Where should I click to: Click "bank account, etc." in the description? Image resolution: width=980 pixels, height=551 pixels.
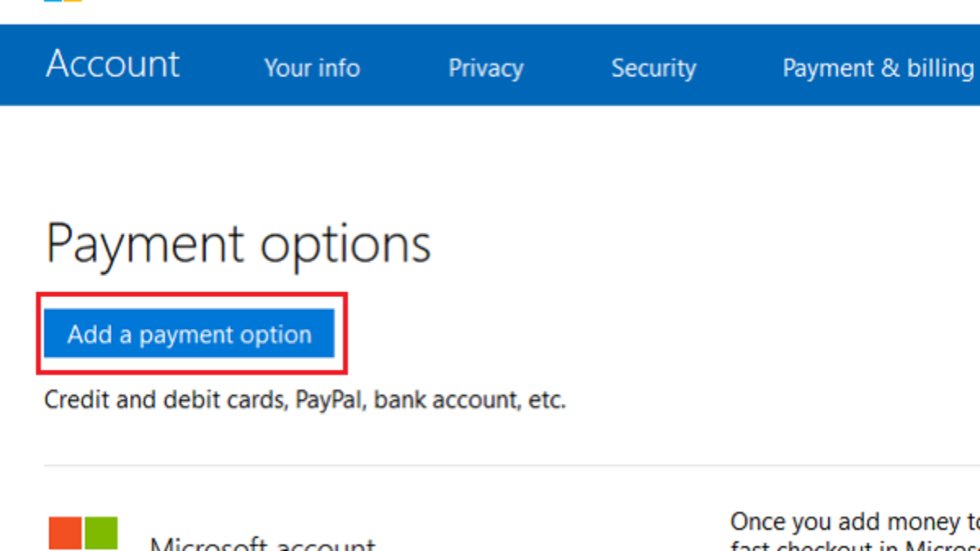click(470, 400)
